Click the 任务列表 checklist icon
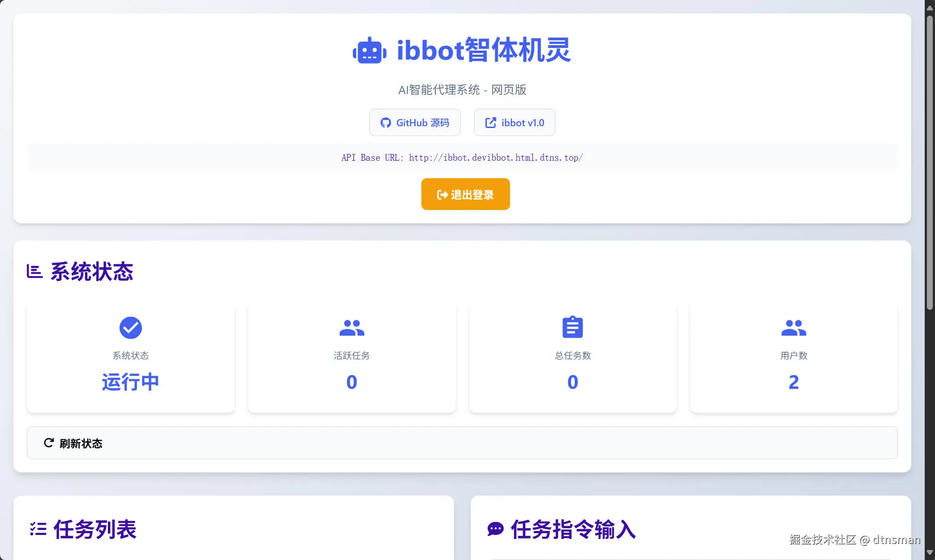This screenshot has height=560, width=935. point(38,529)
